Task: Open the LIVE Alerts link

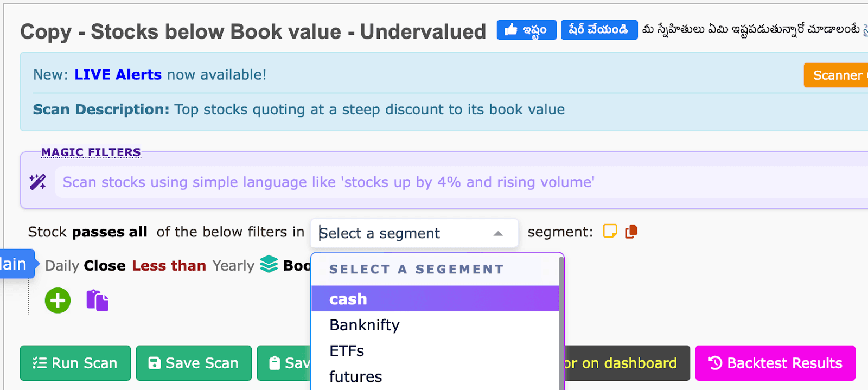Action: (x=118, y=74)
